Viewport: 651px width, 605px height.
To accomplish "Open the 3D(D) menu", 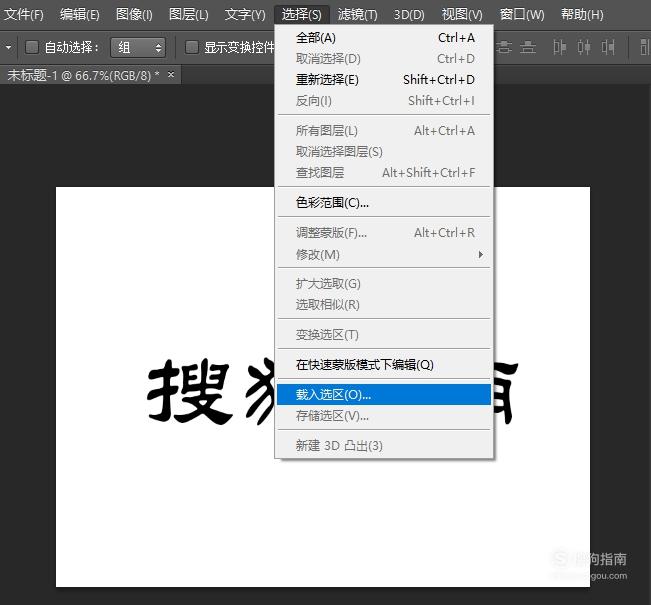I will (x=409, y=15).
